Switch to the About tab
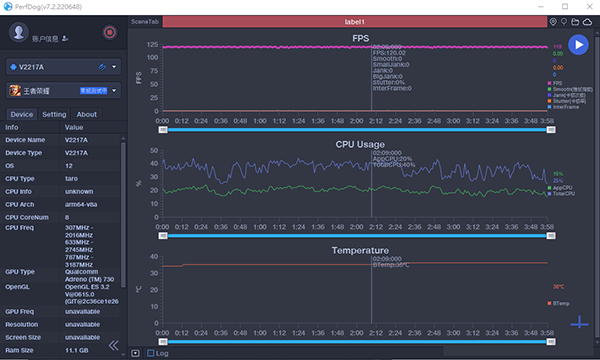The height and width of the screenshot is (360, 600). click(86, 114)
